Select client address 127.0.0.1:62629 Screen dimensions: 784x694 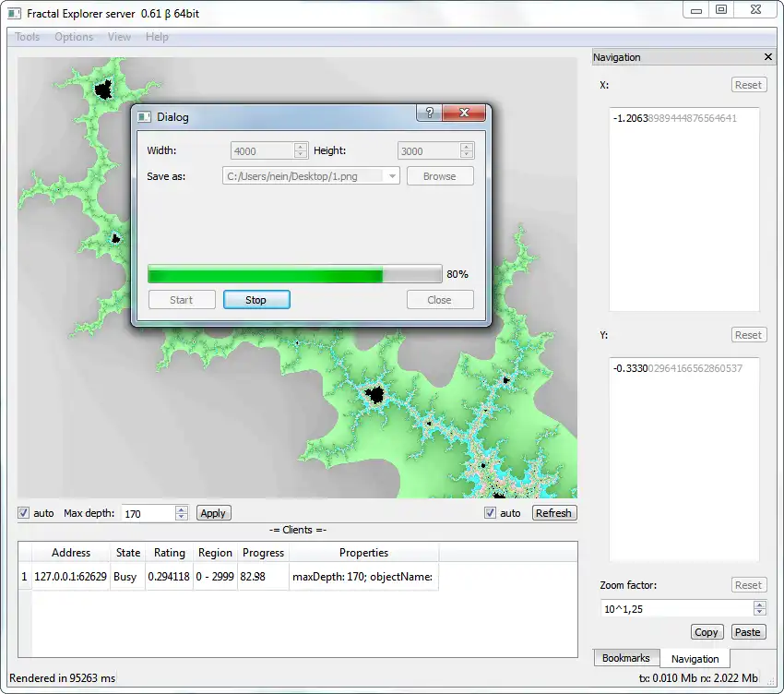click(70, 577)
